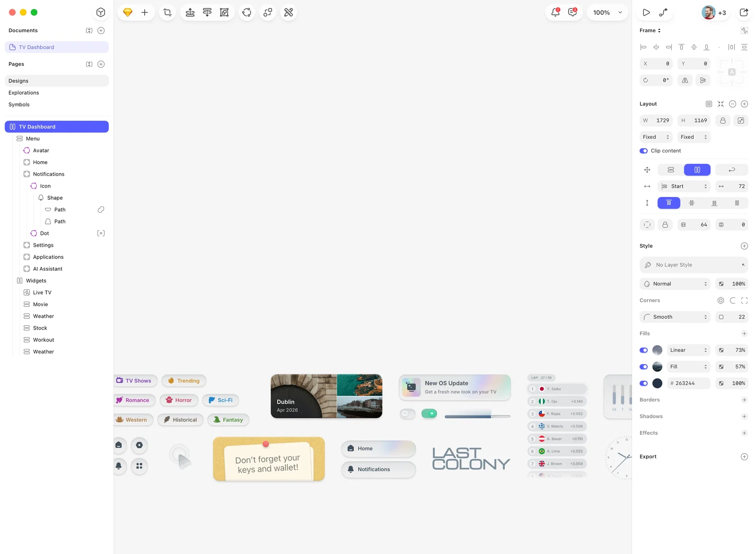
Task: Add a shadow with plus icon
Action: pos(744,416)
